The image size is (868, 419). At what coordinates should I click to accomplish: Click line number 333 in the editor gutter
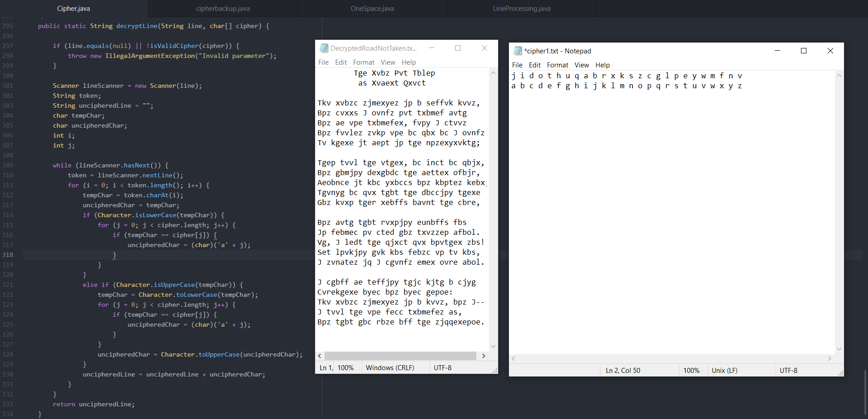[8, 405]
